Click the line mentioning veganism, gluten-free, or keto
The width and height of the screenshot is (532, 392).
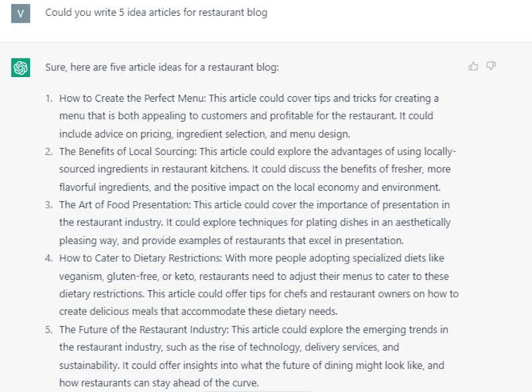click(x=253, y=276)
